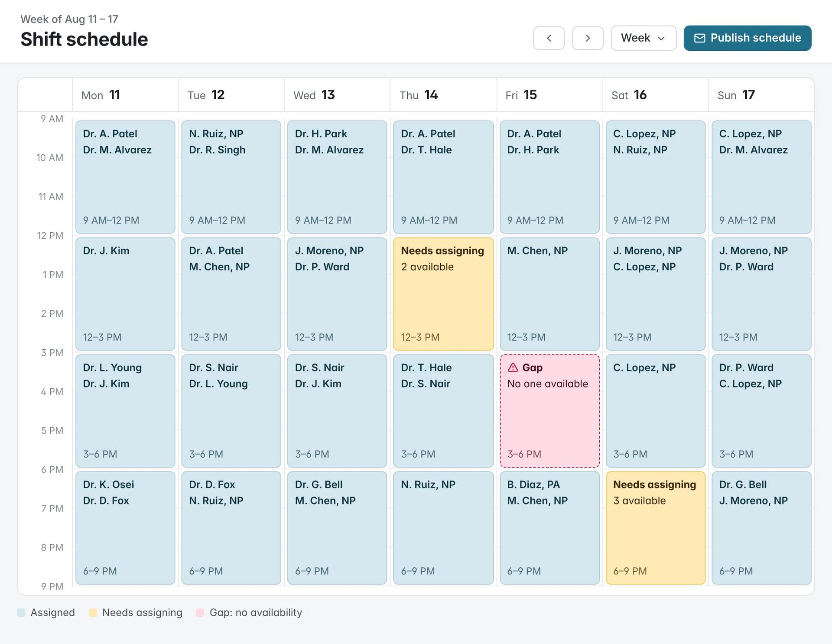Image resolution: width=832 pixels, height=644 pixels.
Task: Open Wednesday 12–3 PM shift with J. Moreno
Action: pyautogui.click(x=337, y=294)
